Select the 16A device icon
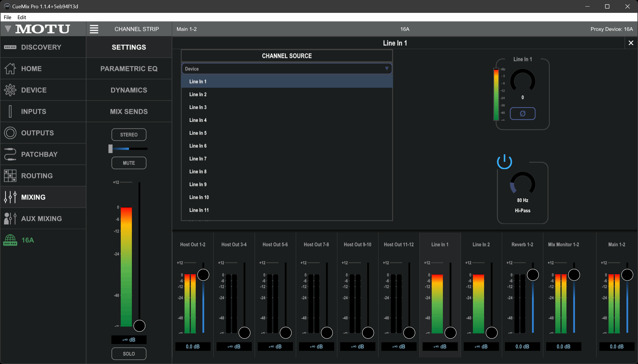638x364 pixels. click(10, 240)
